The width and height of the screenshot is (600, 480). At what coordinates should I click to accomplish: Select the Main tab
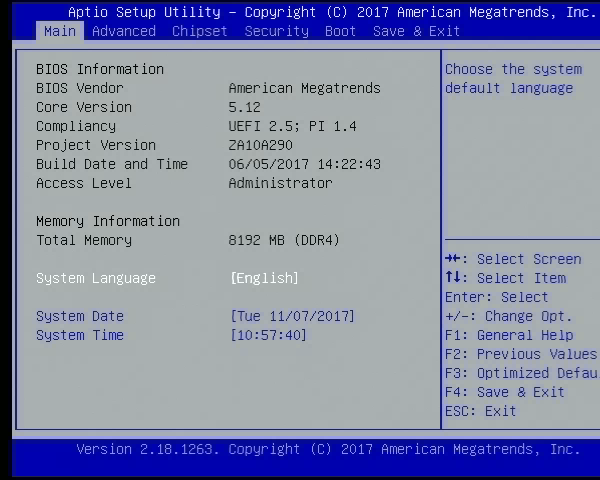pyautogui.click(x=60, y=31)
